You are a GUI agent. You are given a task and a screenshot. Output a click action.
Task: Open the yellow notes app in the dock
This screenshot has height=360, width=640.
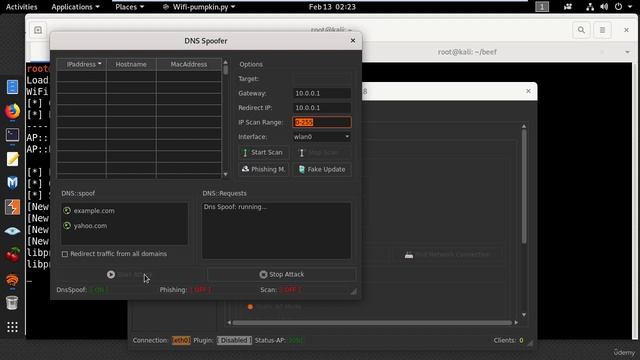pos(12,159)
